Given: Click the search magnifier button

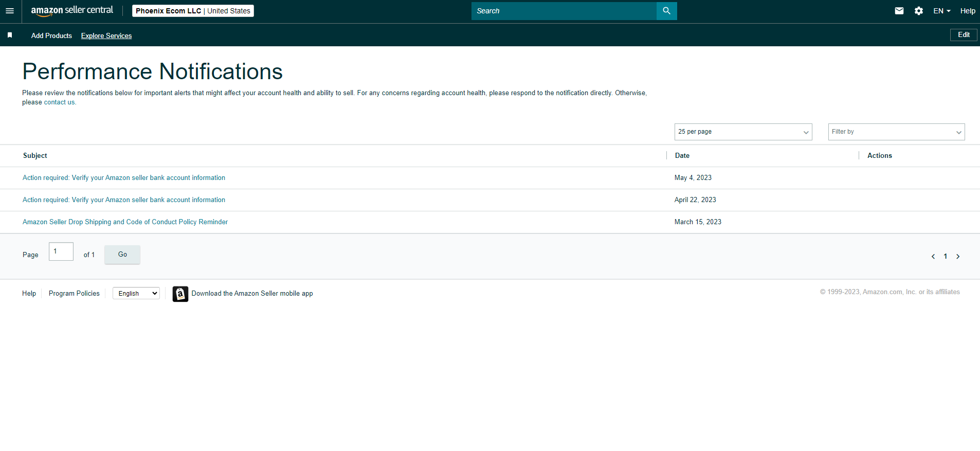Looking at the screenshot, I should tap(666, 11).
